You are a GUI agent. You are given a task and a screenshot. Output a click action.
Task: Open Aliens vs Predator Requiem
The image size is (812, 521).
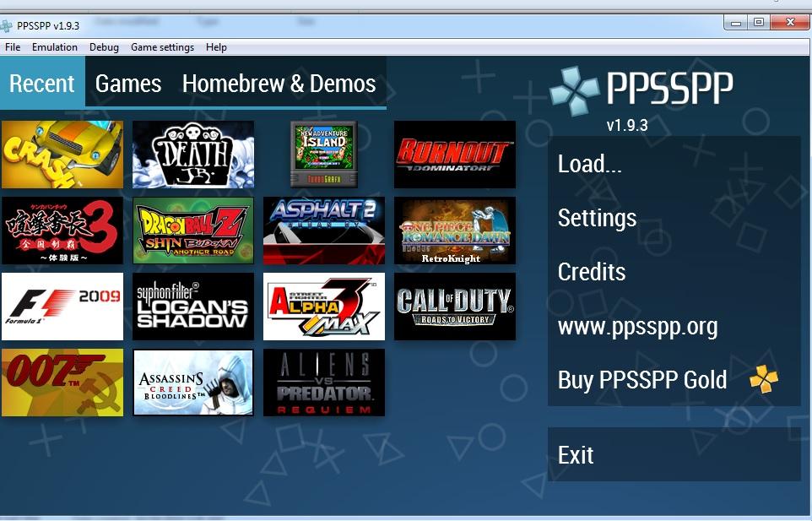tap(323, 383)
